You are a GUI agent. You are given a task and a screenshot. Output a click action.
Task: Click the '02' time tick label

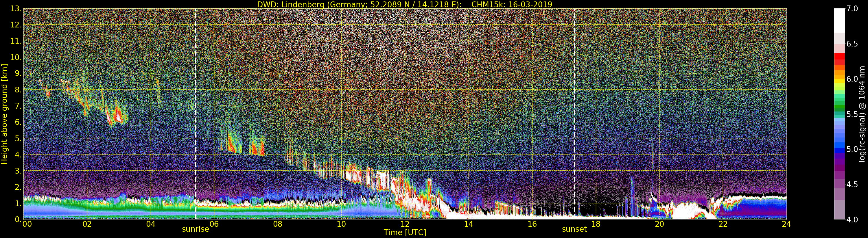coord(87,224)
